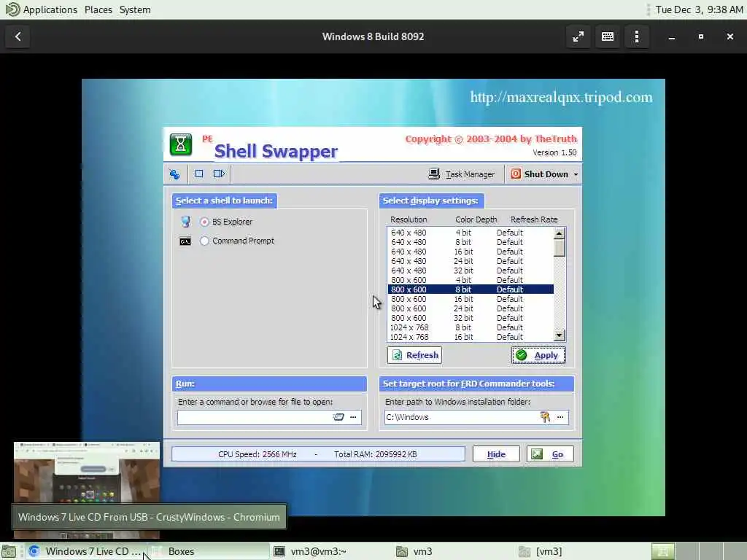Click the Shell Swapper hourglass logo icon
Viewport: 747px width, 560px height.
point(181,145)
